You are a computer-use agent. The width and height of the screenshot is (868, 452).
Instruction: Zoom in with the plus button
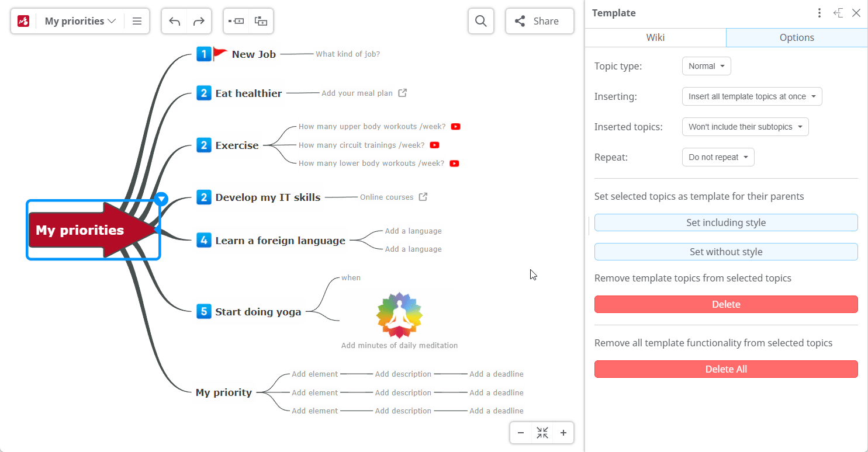click(563, 433)
